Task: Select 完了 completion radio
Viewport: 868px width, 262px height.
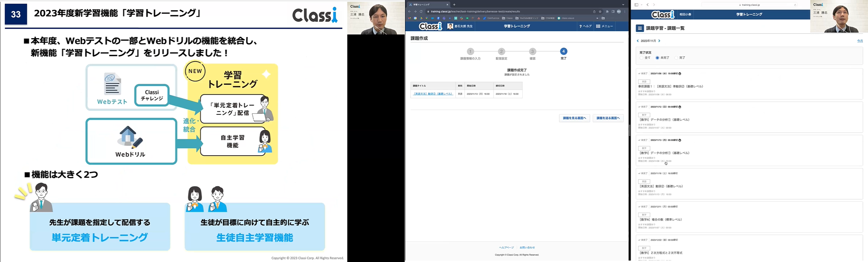Action: [676, 58]
